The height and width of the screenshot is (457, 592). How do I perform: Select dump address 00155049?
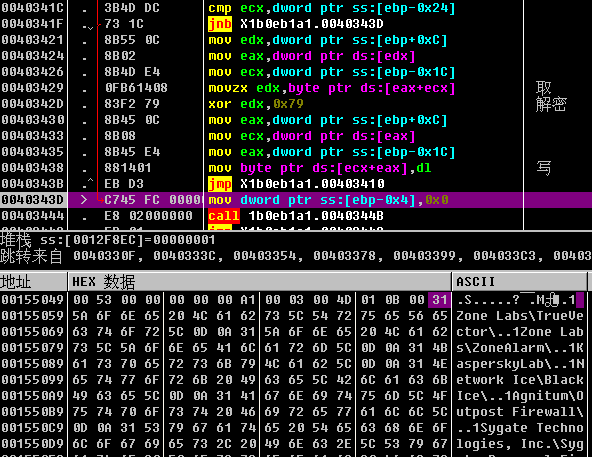coord(33,300)
